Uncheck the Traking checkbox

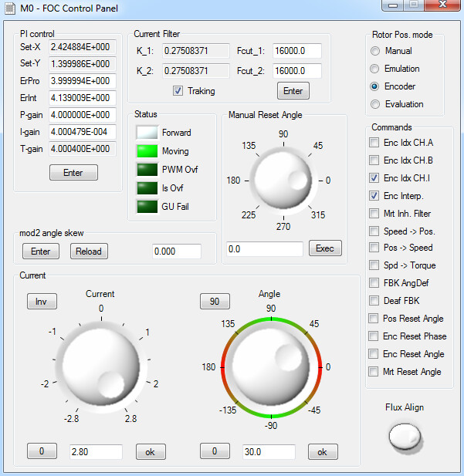pos(178,90)
